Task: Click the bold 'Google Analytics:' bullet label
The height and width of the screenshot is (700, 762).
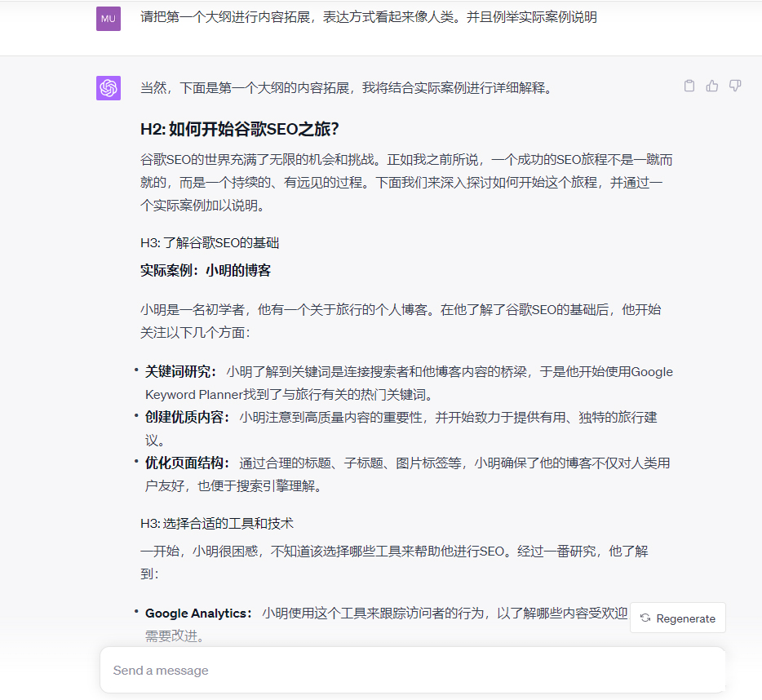Action: pos(199,614)
